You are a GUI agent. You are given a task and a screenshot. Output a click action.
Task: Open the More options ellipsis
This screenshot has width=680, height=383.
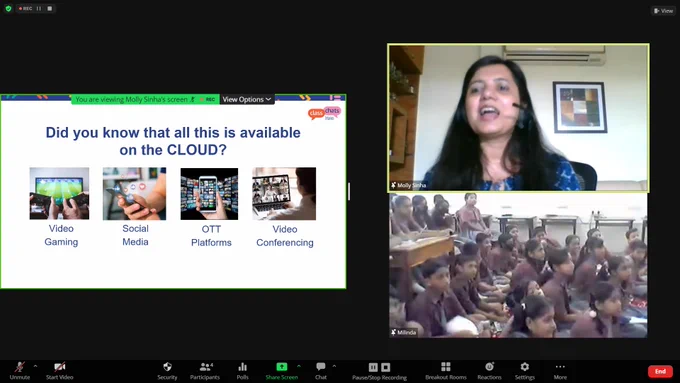pos(560,371)
